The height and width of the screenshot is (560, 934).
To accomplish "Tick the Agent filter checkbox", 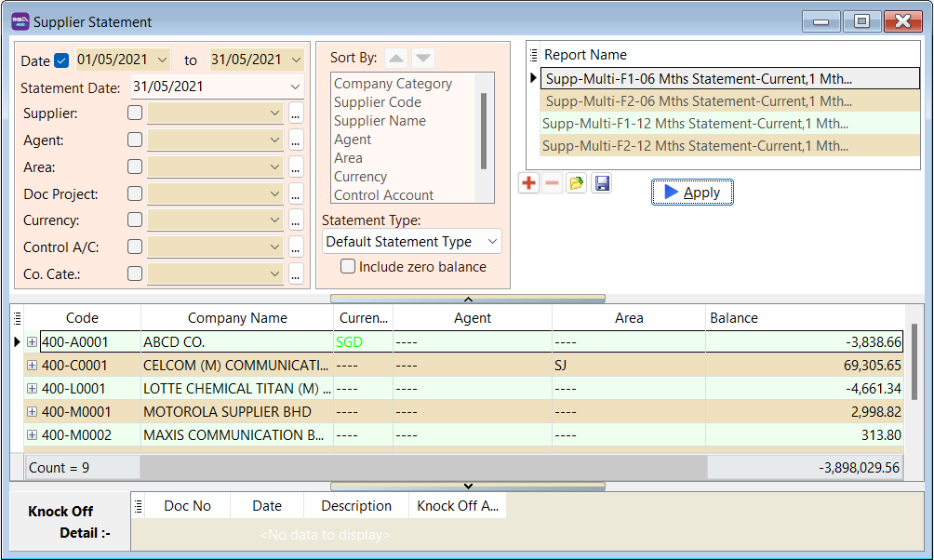I will pyautogui.click(x=135, y=140).
